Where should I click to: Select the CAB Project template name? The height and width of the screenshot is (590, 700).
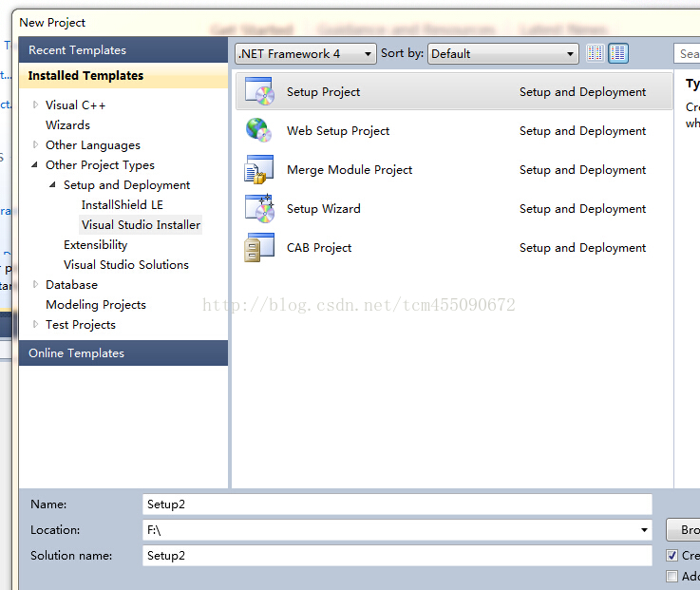(319, 247)
